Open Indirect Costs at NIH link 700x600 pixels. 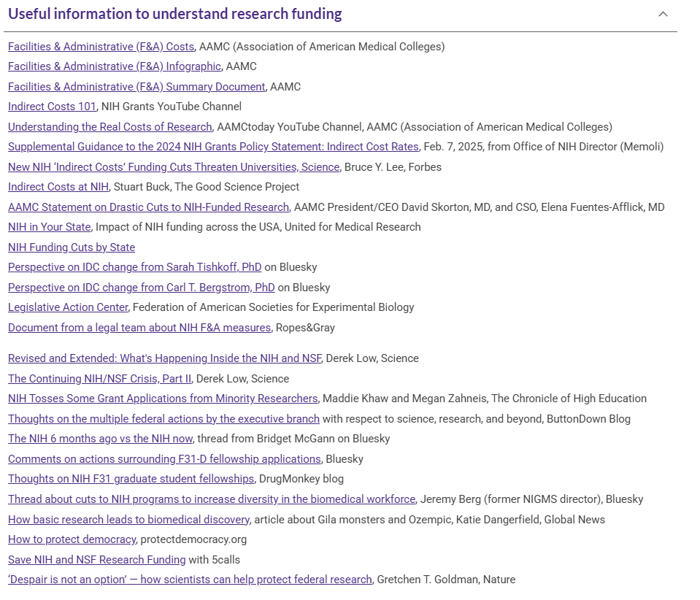(x=58, y=187)
